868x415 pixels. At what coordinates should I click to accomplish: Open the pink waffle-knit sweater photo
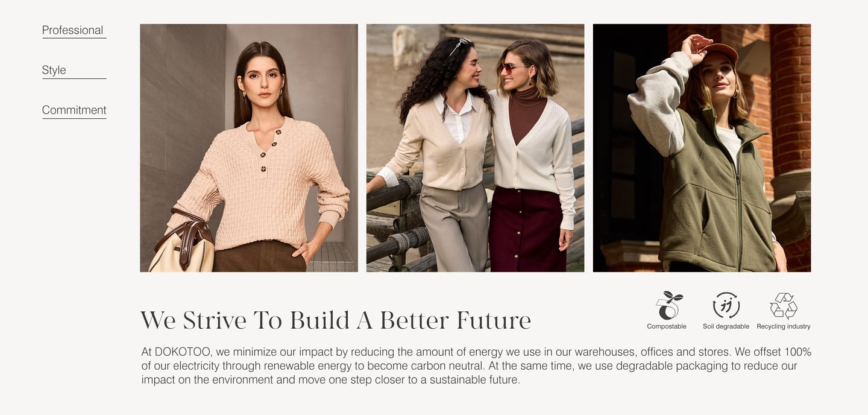(x=249, y=148)
